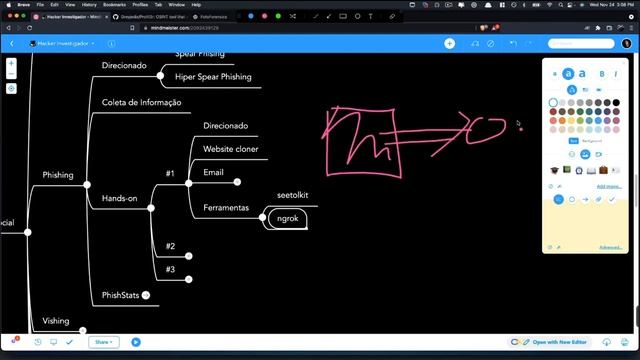640x360 pixels.
Task: Pick the rectangle annotation tool
Action: pos(343,16)
